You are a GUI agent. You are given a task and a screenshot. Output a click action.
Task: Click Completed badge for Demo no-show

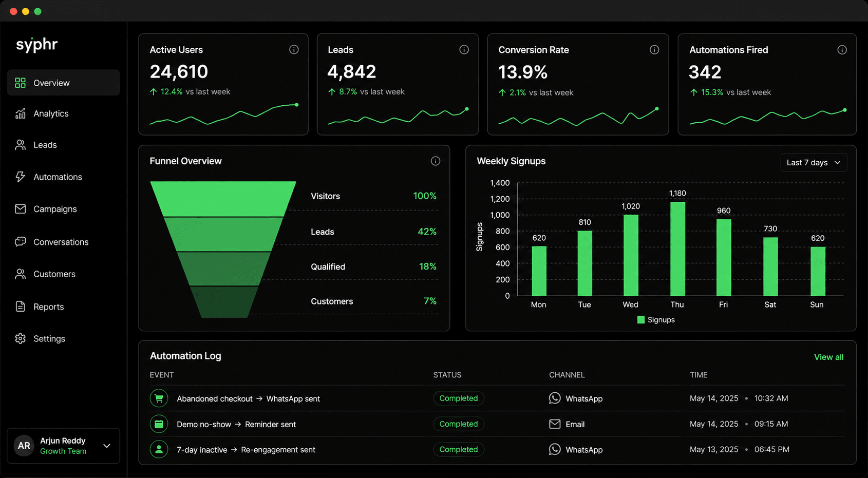459,424
